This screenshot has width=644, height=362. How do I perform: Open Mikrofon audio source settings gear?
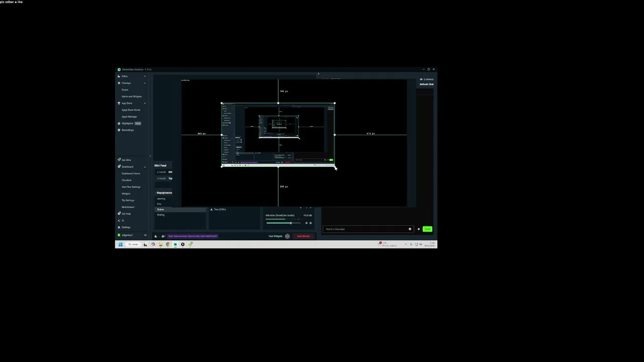tap(310, 223)
